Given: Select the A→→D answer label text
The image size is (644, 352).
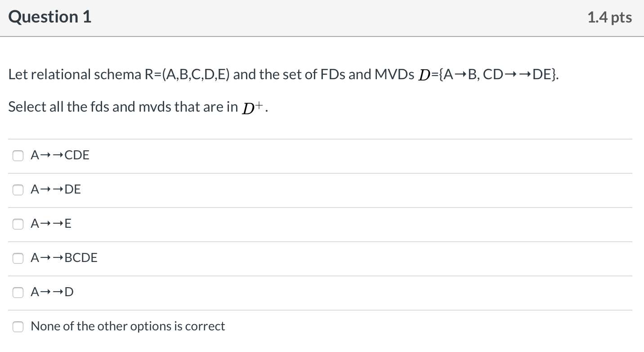Looking at the screenshot, I should 51,292.
